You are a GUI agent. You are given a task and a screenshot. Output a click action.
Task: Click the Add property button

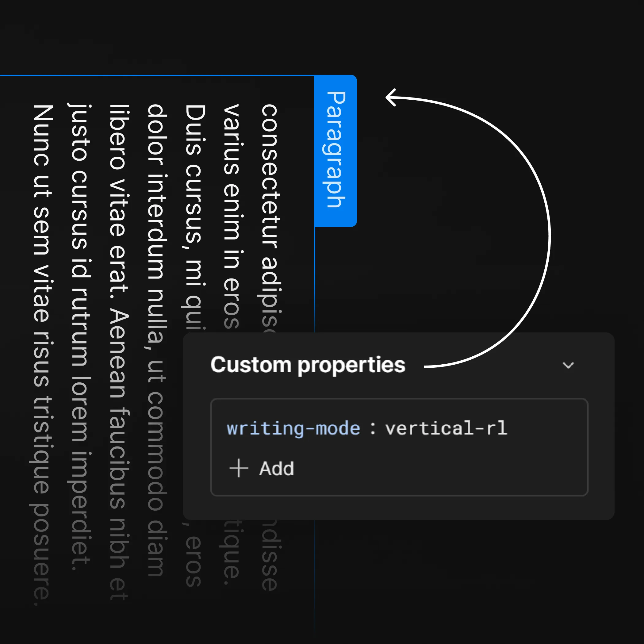(262, 468)
